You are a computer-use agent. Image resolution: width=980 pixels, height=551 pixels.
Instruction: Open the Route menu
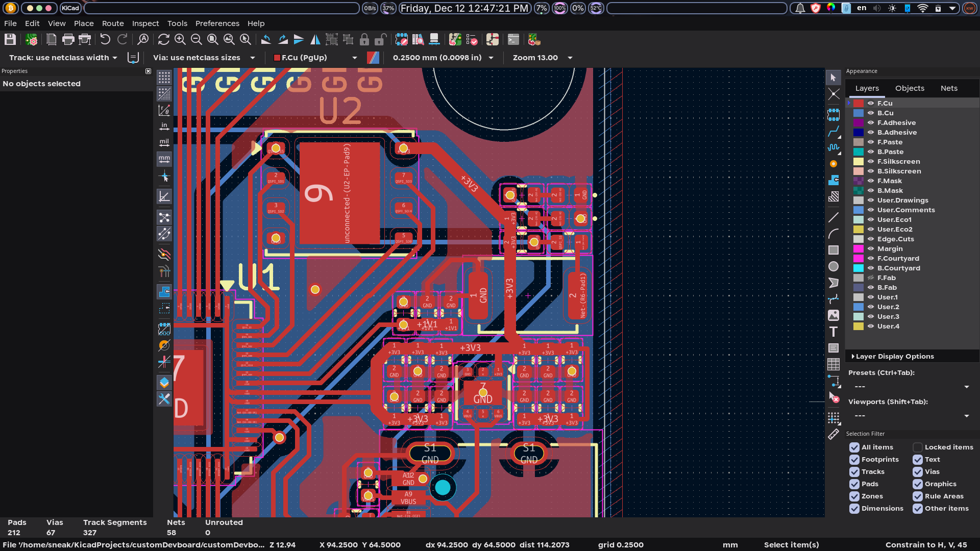113,23
